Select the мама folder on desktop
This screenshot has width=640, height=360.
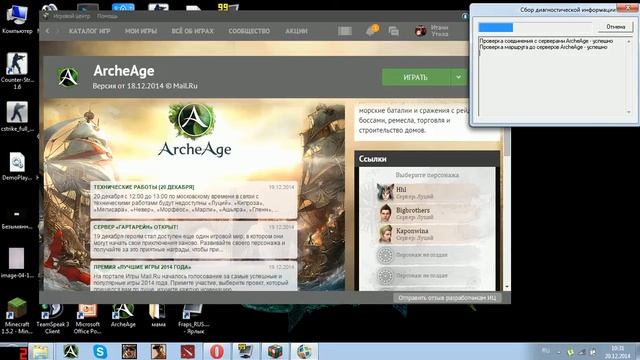click(x=158, y=315)
